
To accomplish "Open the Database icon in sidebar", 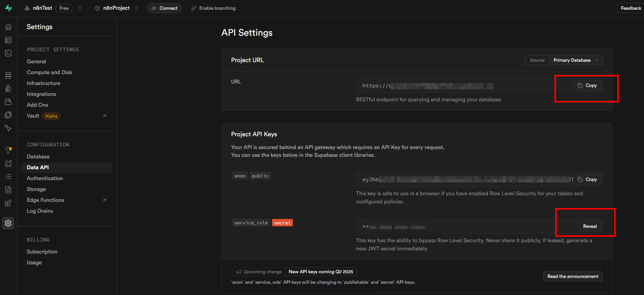I will click(x=8, y=75).
